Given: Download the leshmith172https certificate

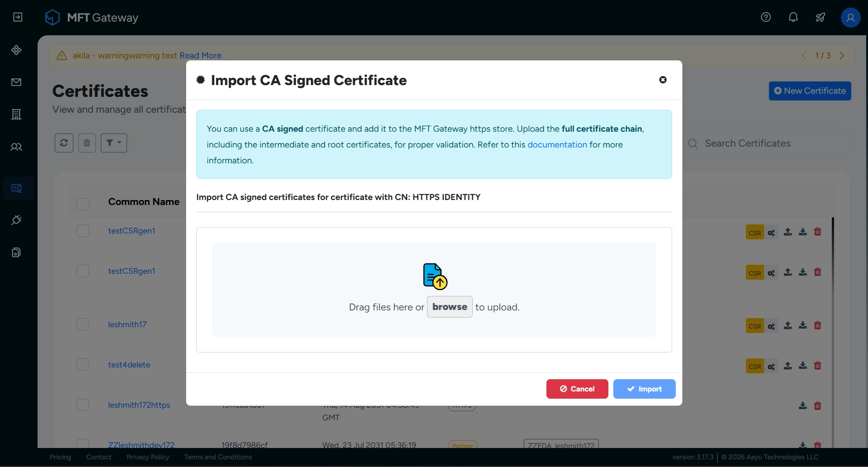Looking at the screenshot, I should (x=803, y=406).
